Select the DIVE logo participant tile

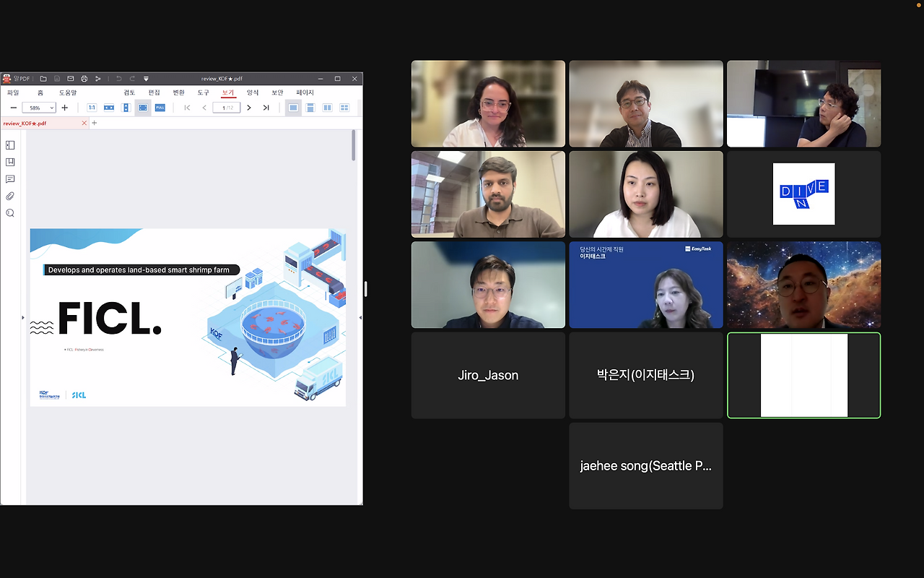point(804,194)
